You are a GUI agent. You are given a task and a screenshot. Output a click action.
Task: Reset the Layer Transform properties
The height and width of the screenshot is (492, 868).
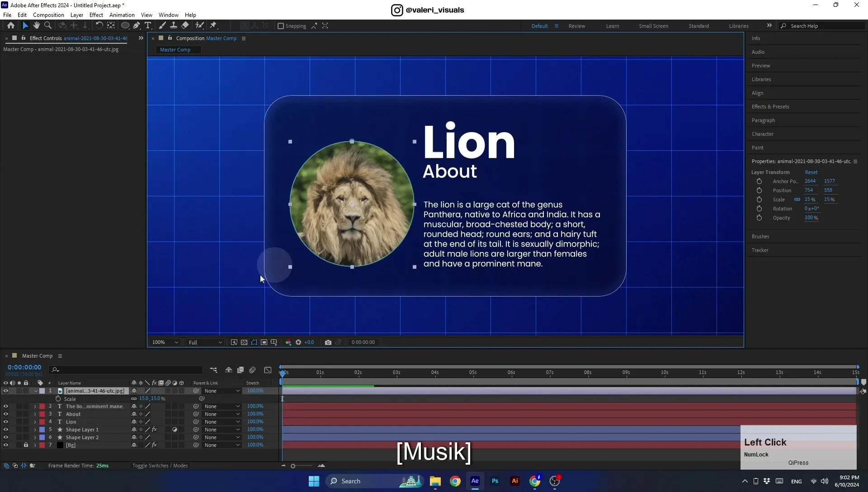(x=811, y=172)
